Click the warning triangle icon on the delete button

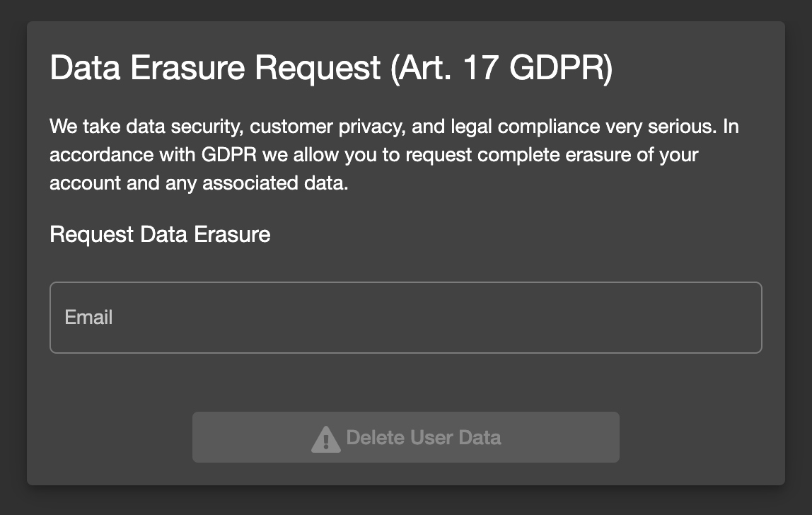[326, 439]
